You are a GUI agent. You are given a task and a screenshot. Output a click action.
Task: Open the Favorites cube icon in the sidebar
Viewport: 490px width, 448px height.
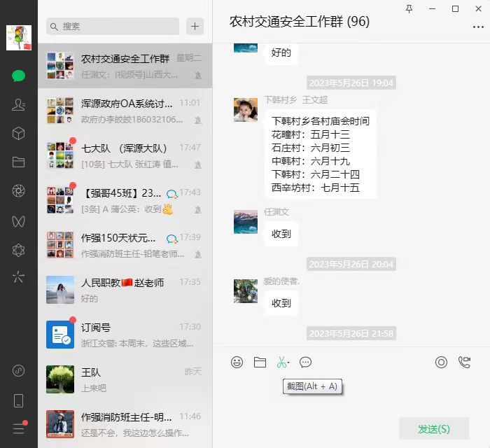click(19, 134)
